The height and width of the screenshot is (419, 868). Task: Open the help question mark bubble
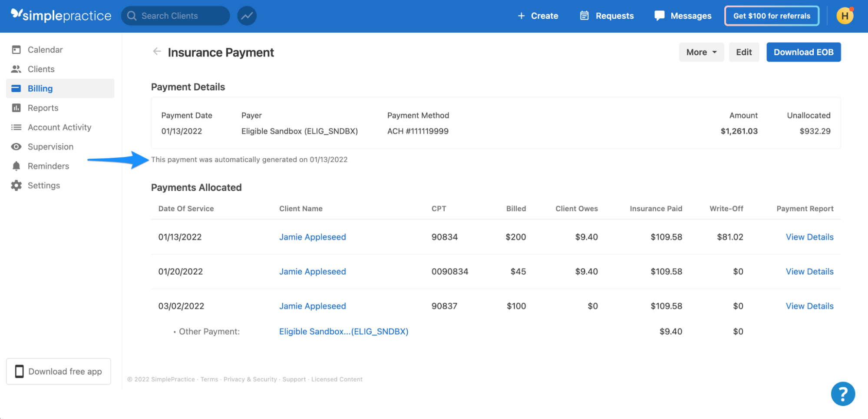point(843,393)
